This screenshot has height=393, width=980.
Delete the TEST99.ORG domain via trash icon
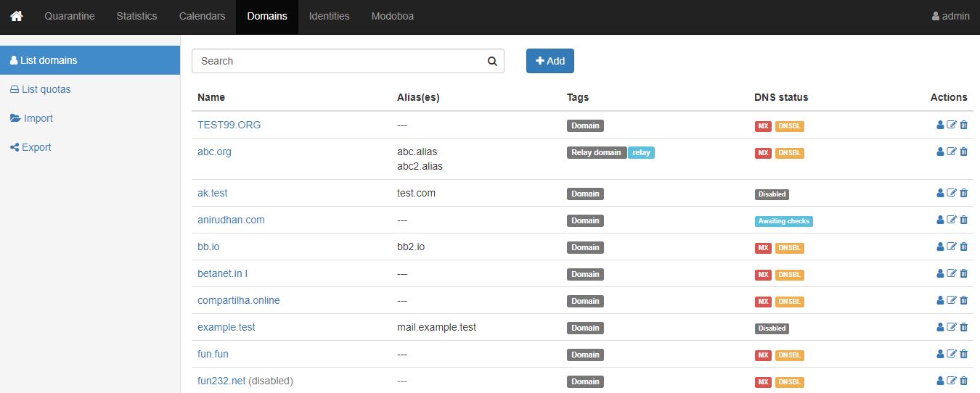964,125
